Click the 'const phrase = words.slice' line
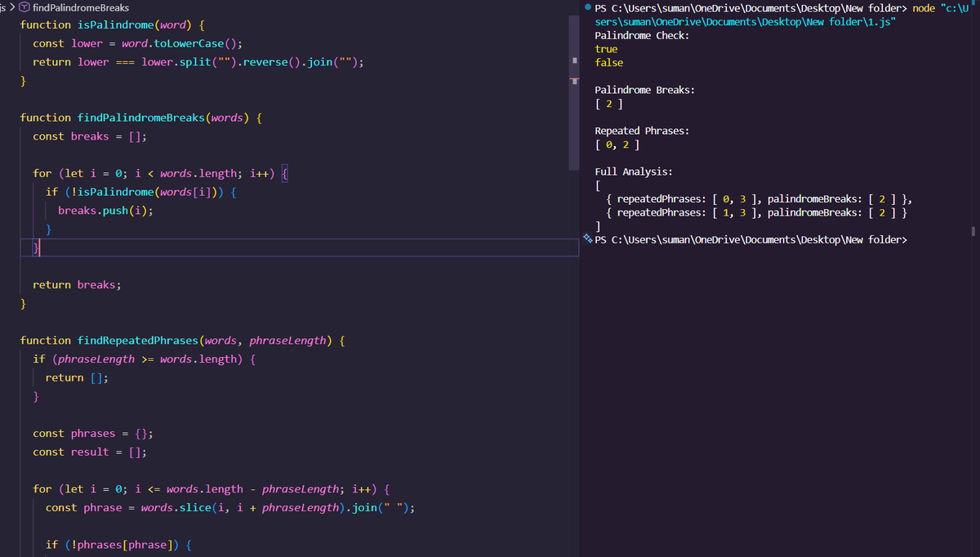 pyautogui.click(x=230, y=508)
